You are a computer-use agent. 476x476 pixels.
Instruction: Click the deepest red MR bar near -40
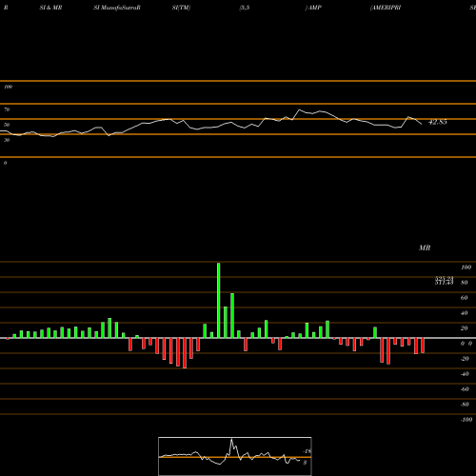tap(185, 353)
